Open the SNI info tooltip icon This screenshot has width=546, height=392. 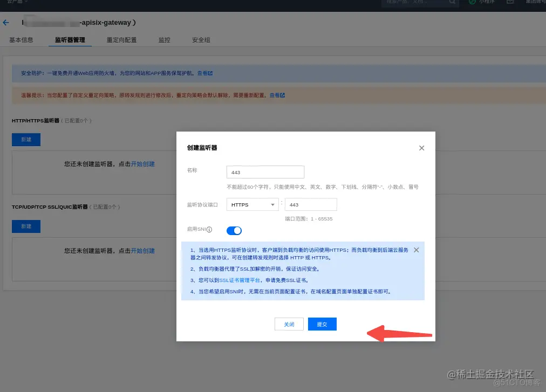click(x=209, y=229)
